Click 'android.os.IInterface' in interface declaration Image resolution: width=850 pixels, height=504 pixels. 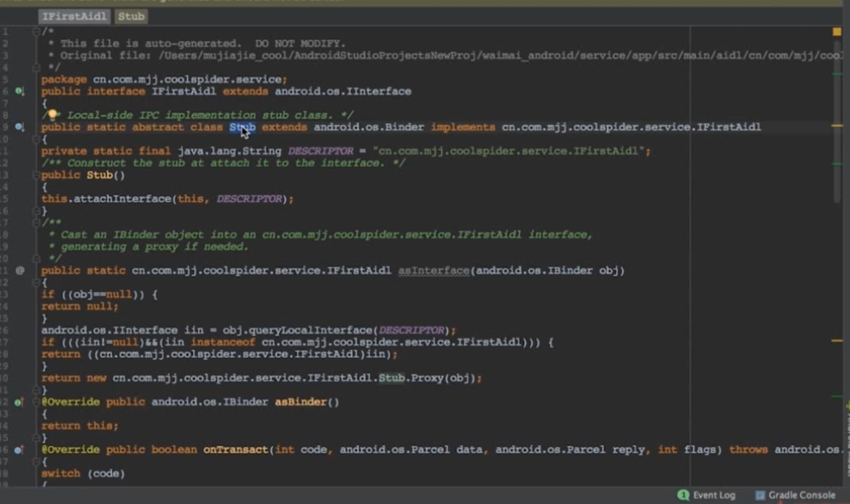coord(343,91)
